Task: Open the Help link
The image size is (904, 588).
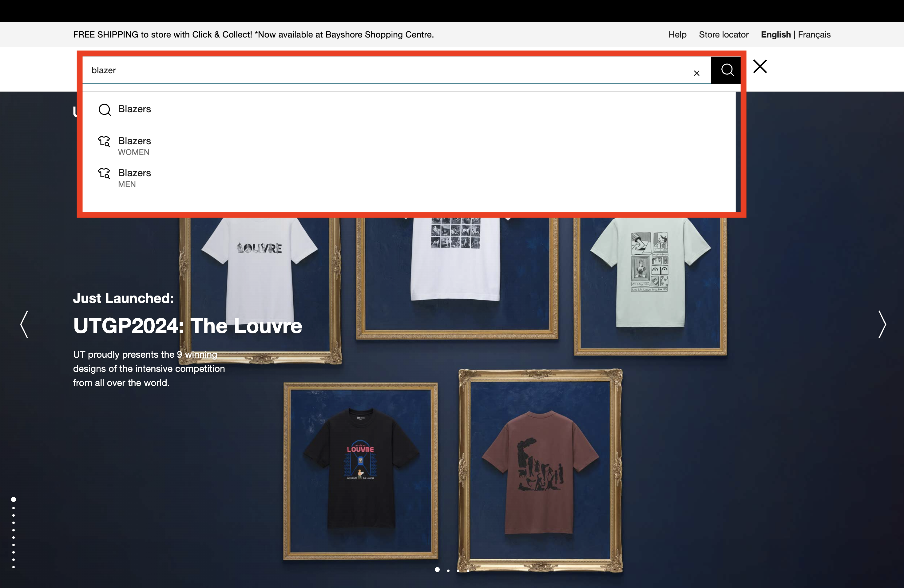Action: (x=677, y=34)
